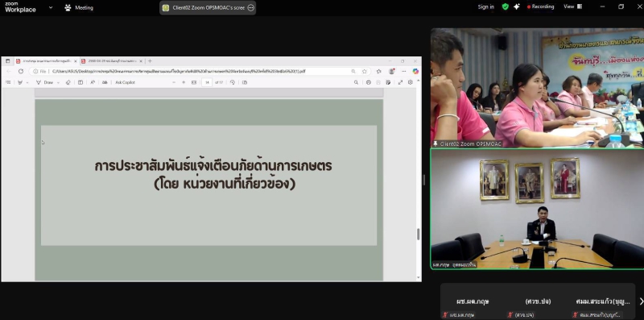644x320 pixels.
Task: Click the PDF search magnifier icon
Action: tap(356, 82)
